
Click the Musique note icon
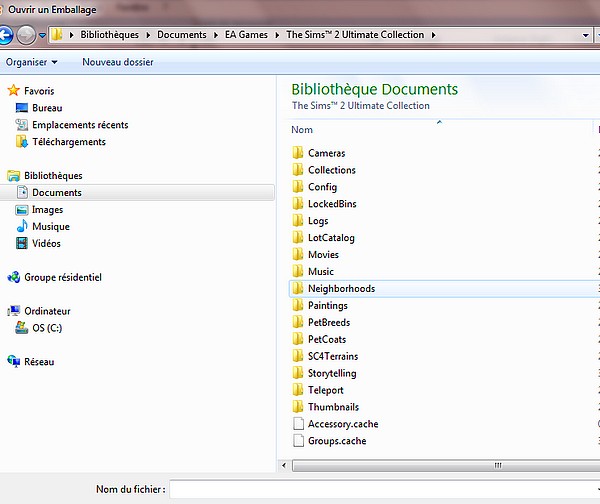pyautogui.click(x=22, y=226)
